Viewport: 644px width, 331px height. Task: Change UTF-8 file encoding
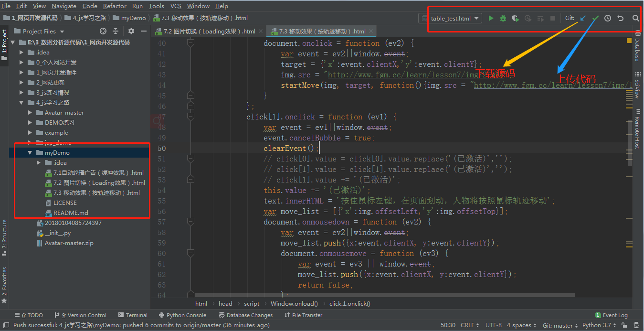click(x=494, y=325)
